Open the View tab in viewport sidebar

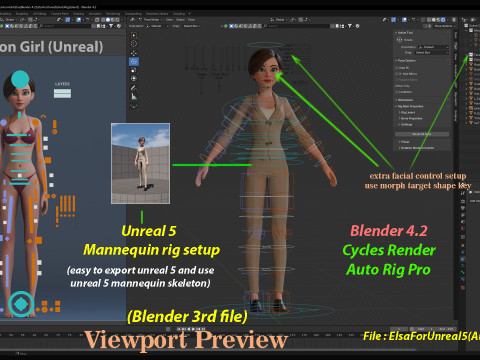tap(455, 57)
